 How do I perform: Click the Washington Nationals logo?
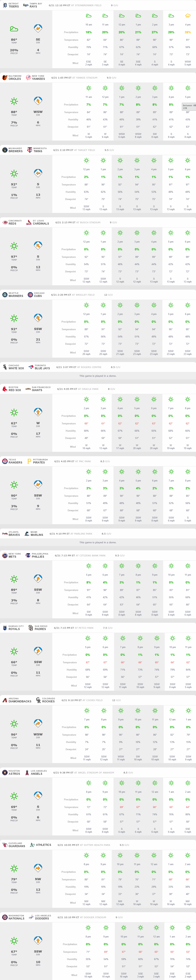pos(5,917)
